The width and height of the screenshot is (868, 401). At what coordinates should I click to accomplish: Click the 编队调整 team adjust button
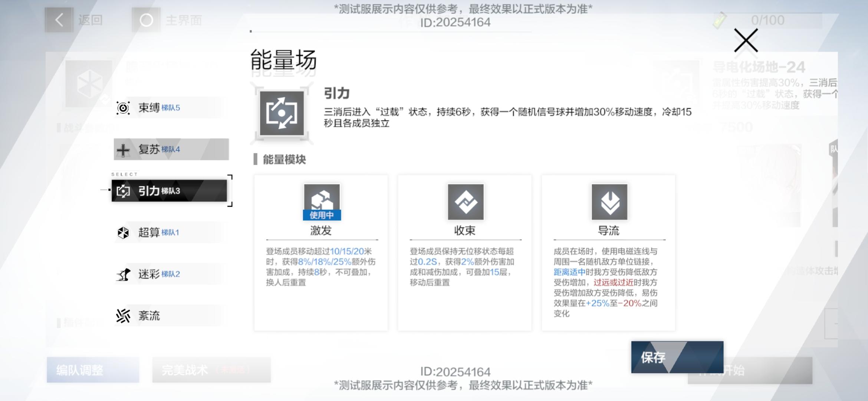(x=93, y=370)
